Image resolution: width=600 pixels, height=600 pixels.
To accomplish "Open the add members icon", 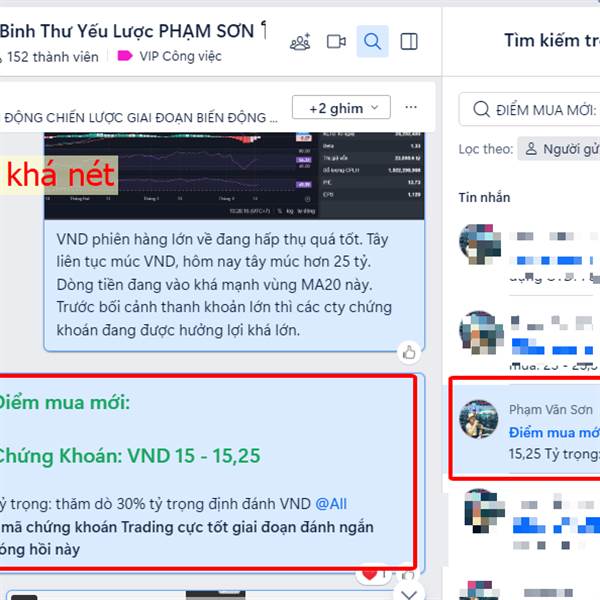I will point(300,42).
